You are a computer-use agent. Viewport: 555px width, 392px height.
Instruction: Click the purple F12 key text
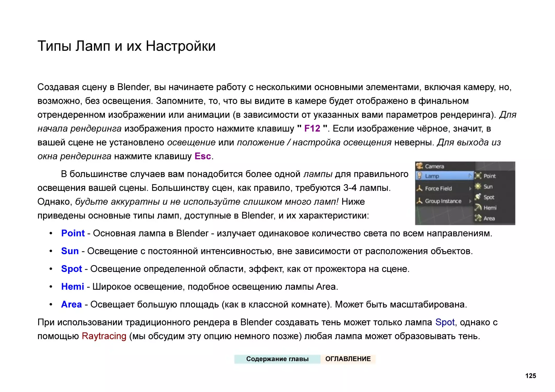(x=312, y=128)
